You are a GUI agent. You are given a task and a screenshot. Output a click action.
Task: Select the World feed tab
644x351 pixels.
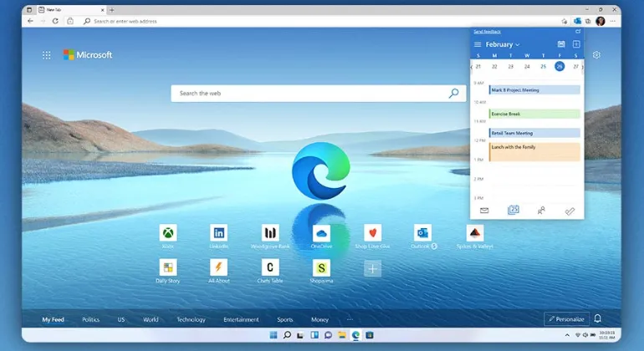point(151,319)
